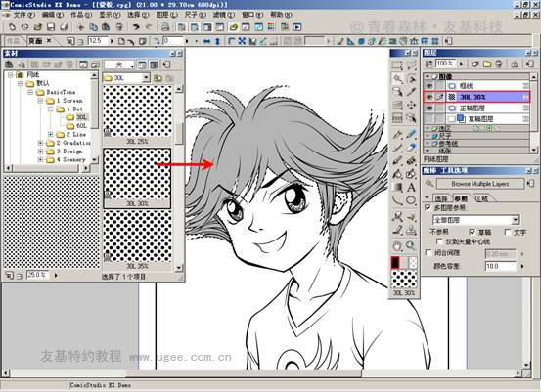Viewport: 541px width, 392px height.
Task: Open the 编辑 menu
Action: pyautogui.click(x=53, y=15)
